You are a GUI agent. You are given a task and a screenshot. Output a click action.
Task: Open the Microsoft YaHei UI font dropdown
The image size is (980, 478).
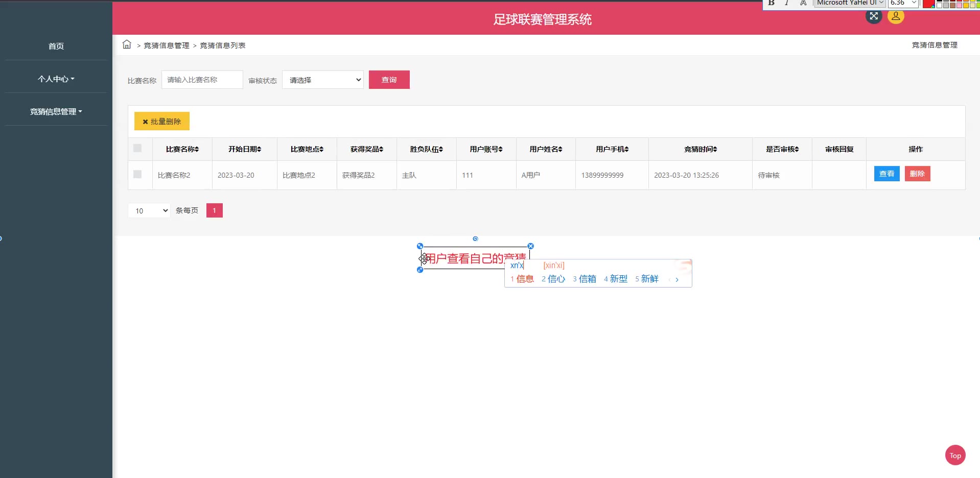pyautogui.click(x=850, y=3)
